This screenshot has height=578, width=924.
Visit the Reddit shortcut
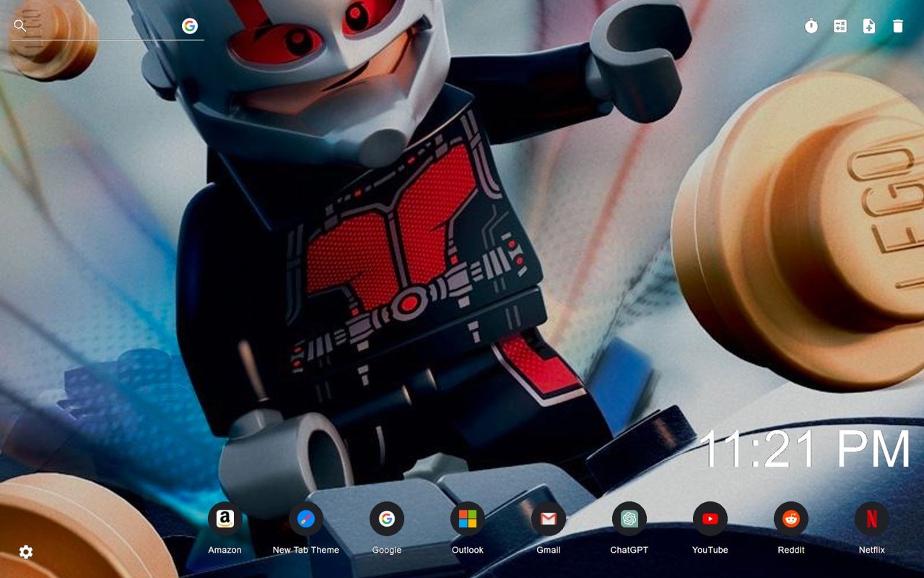(791, 527)
